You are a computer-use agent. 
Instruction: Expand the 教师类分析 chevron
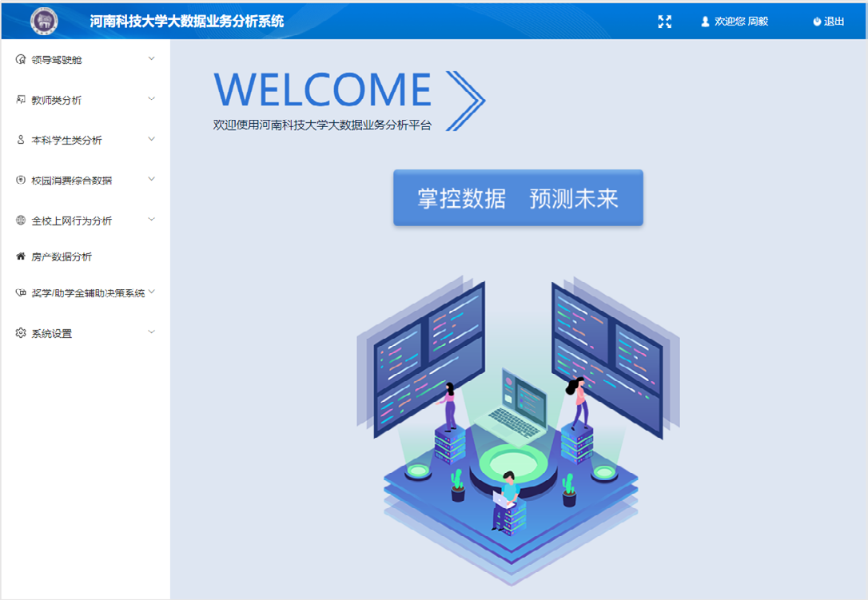click(x=151, y=99)
